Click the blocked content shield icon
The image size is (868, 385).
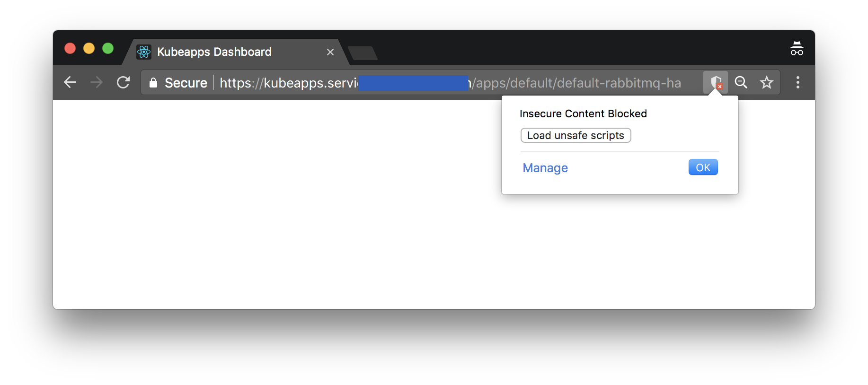click(x=715, y=82)
